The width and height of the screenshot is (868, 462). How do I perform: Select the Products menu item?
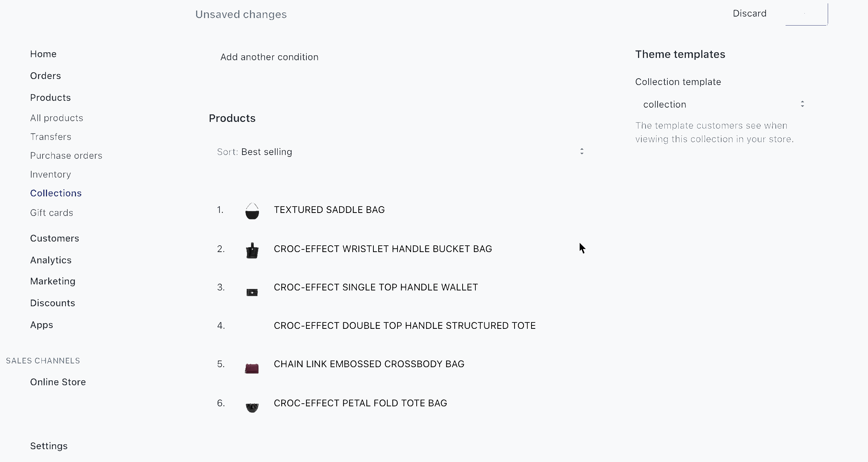(50, 97)
